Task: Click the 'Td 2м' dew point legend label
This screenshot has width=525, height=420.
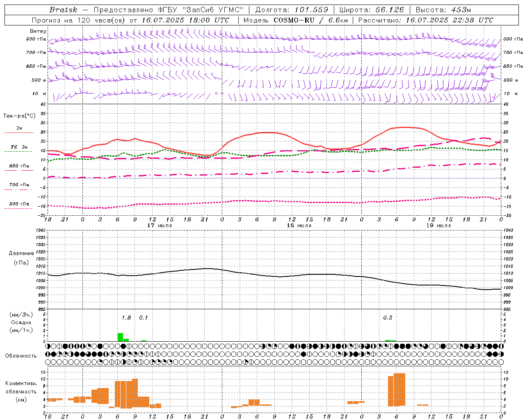Action: [x=19, y=146]
